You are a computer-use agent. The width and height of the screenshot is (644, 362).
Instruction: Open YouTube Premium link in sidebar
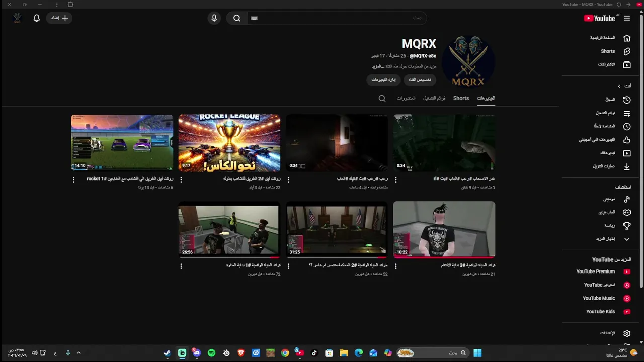(603, 271)
